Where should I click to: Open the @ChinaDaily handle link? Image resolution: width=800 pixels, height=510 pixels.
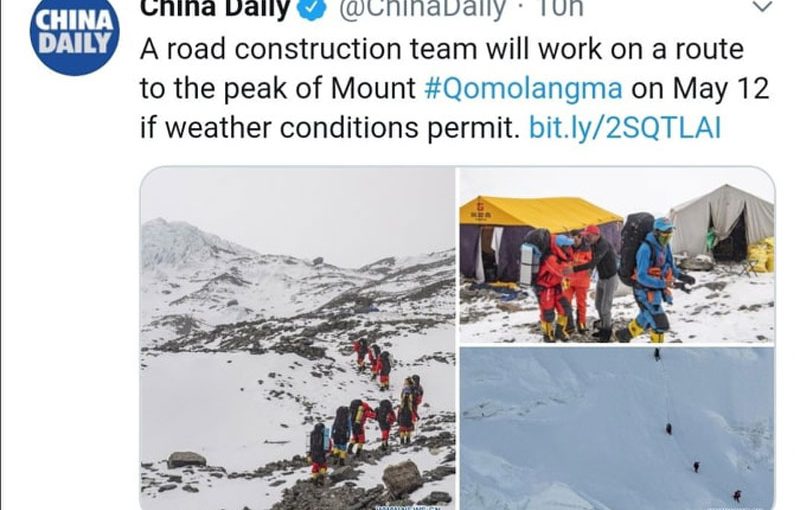click(x=422, y=9)
